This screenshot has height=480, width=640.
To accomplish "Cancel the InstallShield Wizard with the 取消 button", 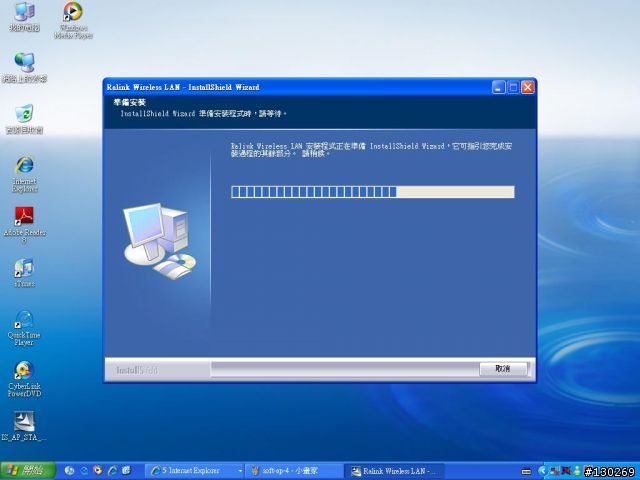I will [503, 369].
